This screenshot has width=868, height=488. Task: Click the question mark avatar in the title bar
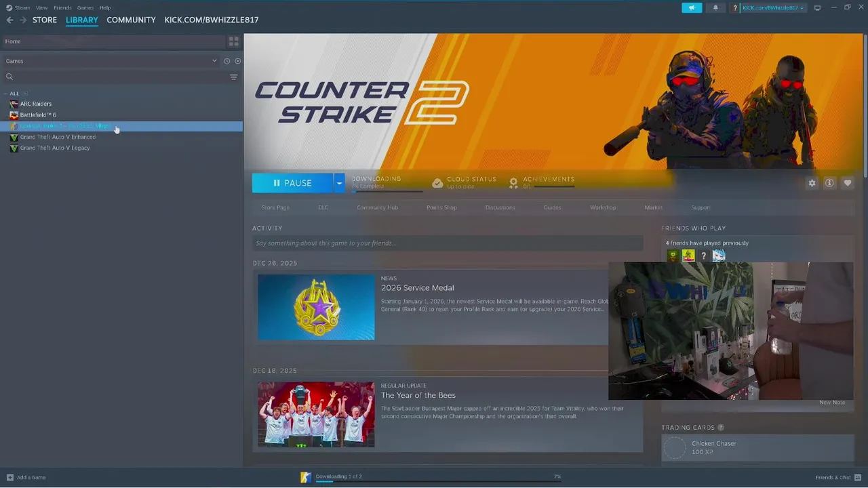coord(736,7)
